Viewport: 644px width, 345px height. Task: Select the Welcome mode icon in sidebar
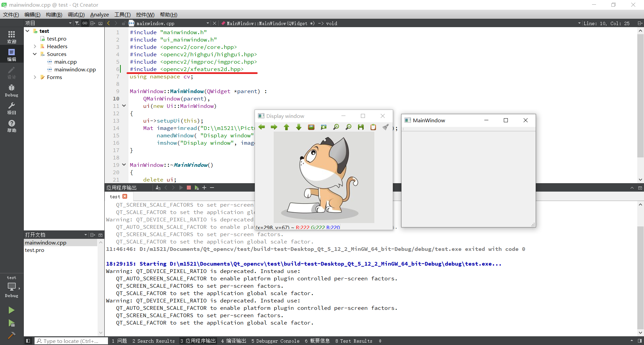11,36
